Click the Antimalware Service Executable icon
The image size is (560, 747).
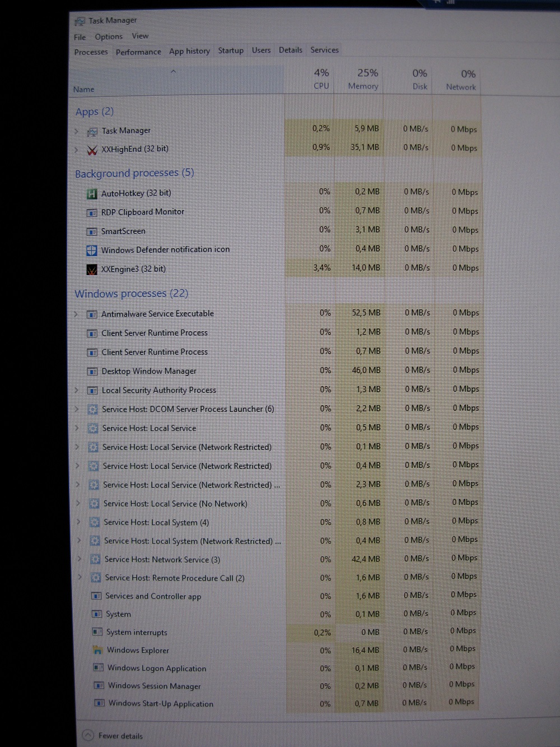pyautogui.click(x=92, y=314)
